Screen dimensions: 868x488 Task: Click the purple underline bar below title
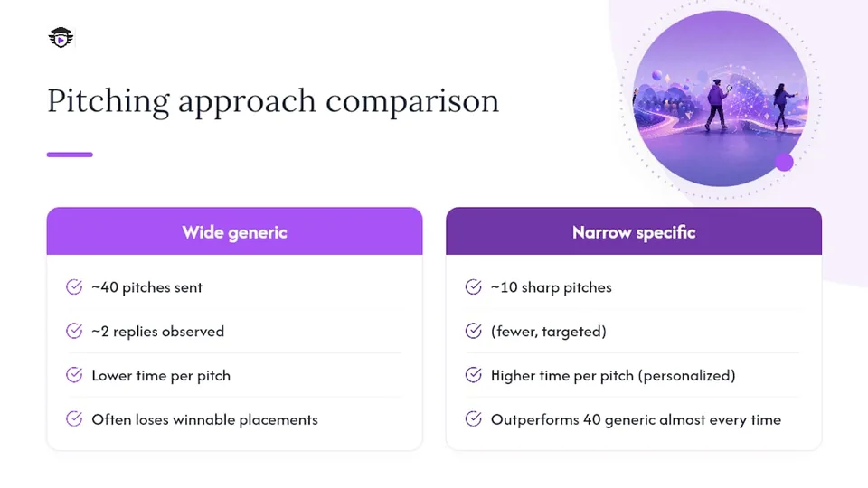[x=70, y=155]
